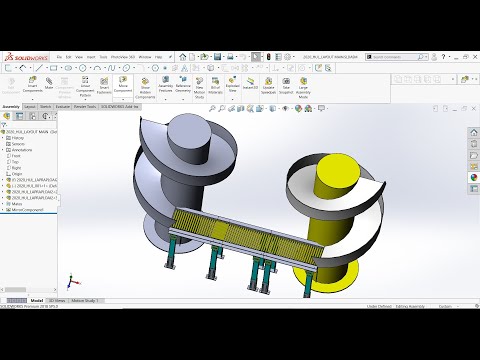Open the 3D Views bottom tab
Image resolution: width=480 pixels, height=360 pixels.
coord(57,301)
